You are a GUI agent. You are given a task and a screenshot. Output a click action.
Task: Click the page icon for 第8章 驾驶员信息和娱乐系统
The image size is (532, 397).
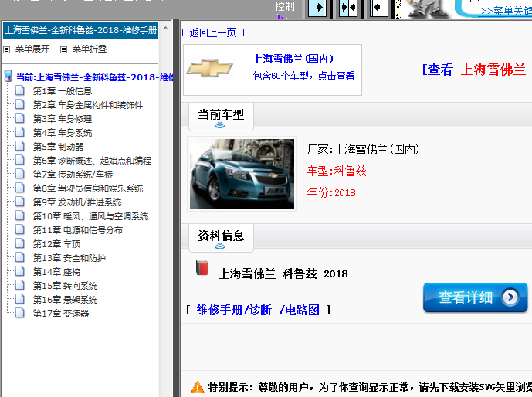pos(20,188)
